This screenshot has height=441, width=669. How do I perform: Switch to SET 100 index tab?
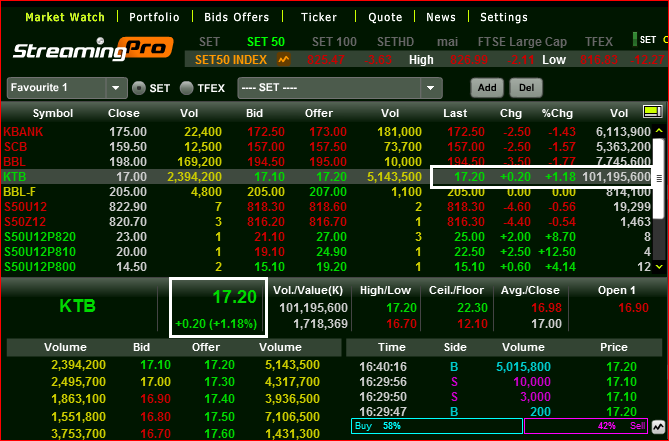[334, 42]
